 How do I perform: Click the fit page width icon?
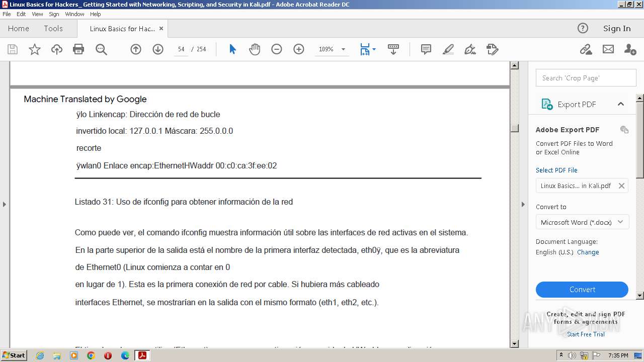pyautogui.click(x=365, y=49)
